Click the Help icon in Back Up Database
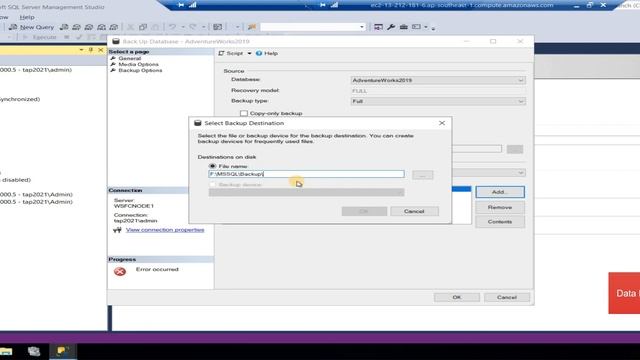 point(259,53)
